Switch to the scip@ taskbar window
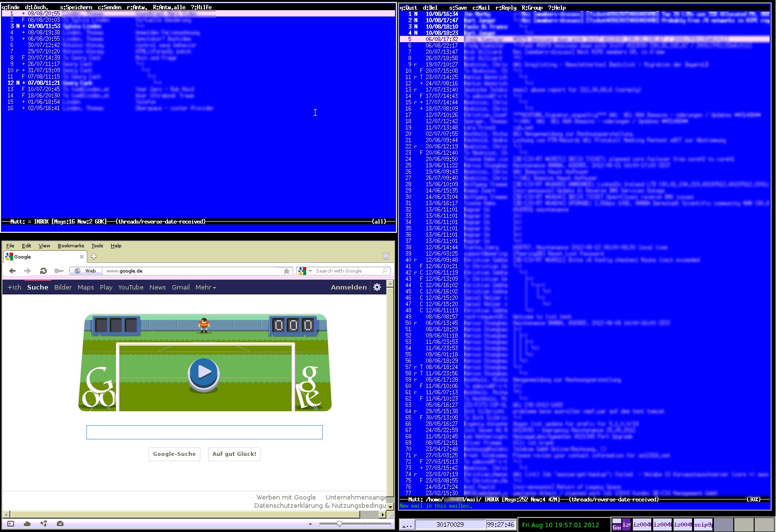Screen dimensions: 776x532 [703, 525]
